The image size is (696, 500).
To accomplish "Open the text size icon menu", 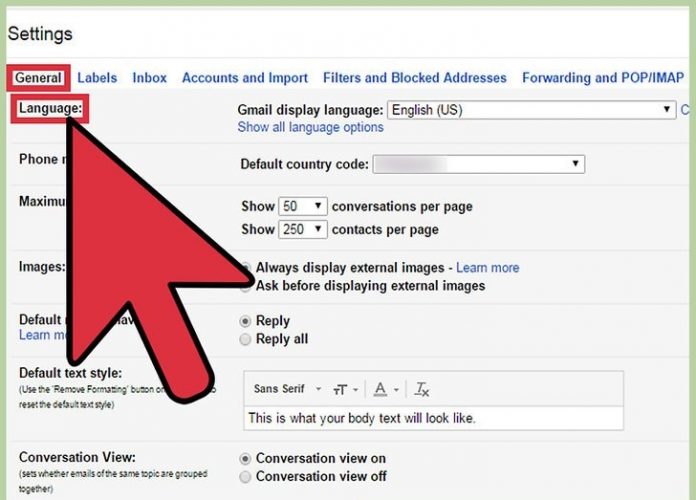I will 346,389.
